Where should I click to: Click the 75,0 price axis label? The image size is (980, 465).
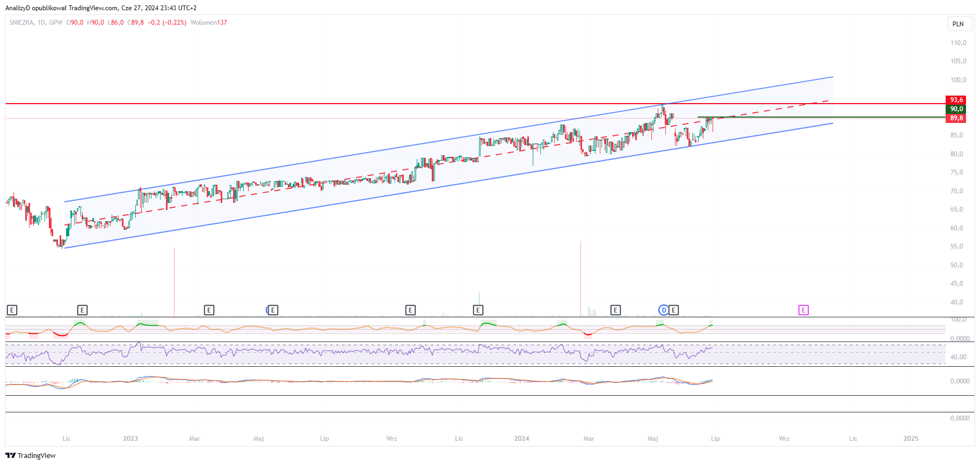[956, 172]
